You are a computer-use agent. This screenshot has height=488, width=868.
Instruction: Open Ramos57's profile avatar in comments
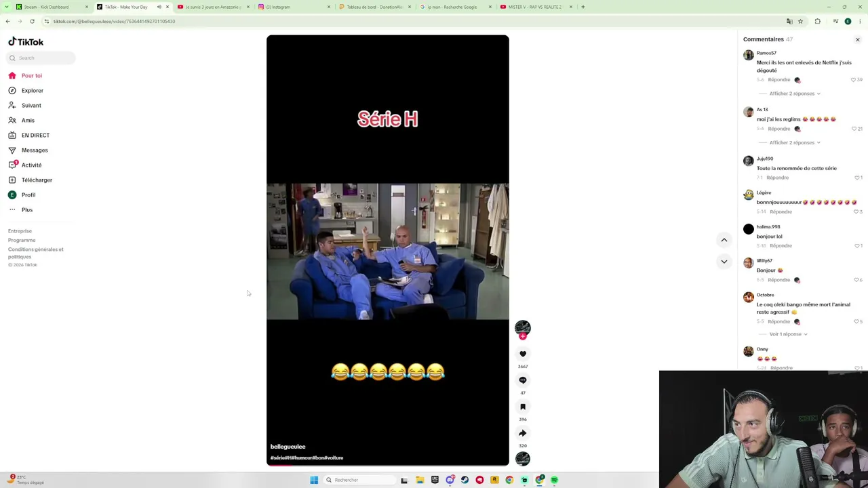[748, 55]
